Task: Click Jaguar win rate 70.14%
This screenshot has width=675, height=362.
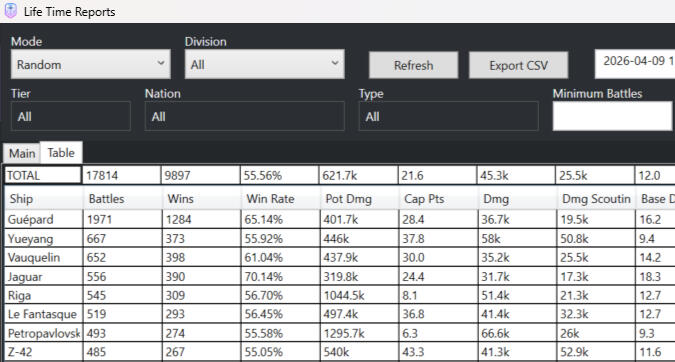Action: click(x=281, y=276)
